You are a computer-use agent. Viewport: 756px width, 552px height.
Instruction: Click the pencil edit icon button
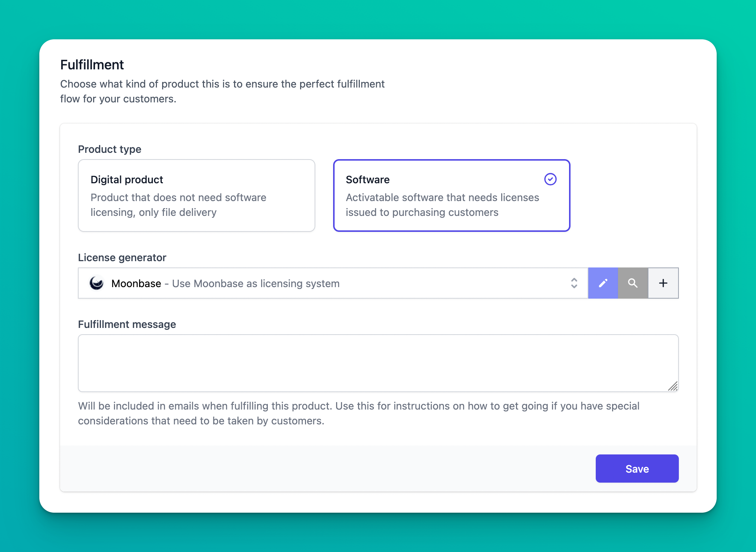[603, 283]
